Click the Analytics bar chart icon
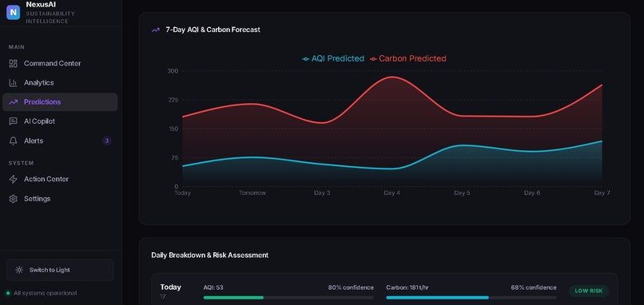 [13, 83]
